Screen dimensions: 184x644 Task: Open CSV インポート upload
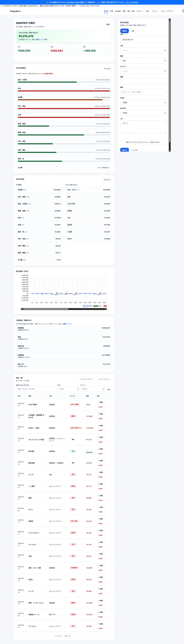pyautogui.click(x=104, y=379)
